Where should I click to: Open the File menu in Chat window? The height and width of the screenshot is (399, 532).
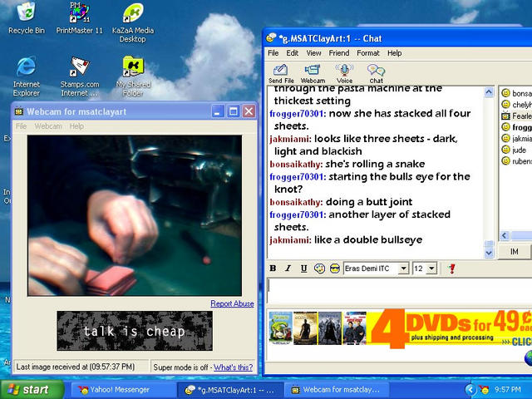(273, 53)
